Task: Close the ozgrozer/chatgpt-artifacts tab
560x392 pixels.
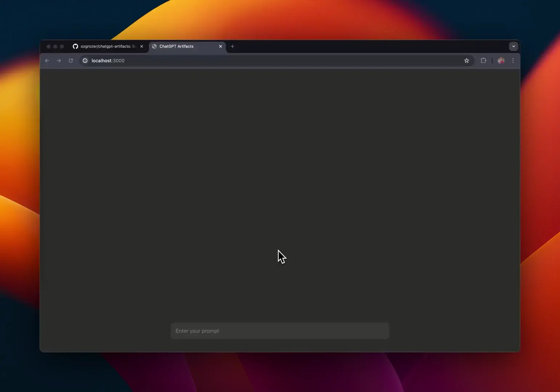Action: tap(142, 46)
